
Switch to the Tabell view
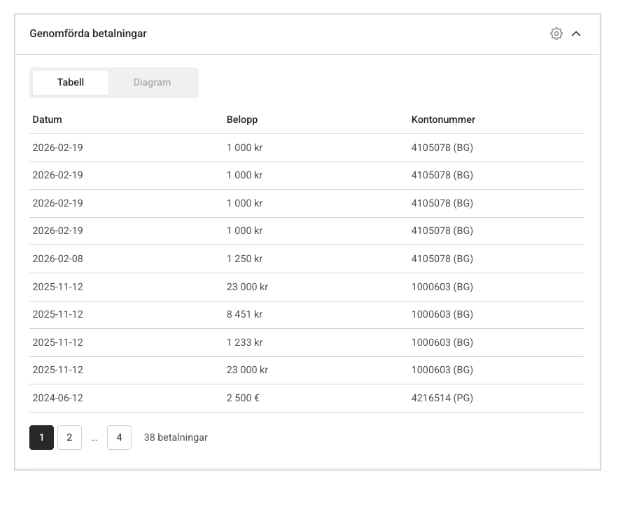[70, 82]
